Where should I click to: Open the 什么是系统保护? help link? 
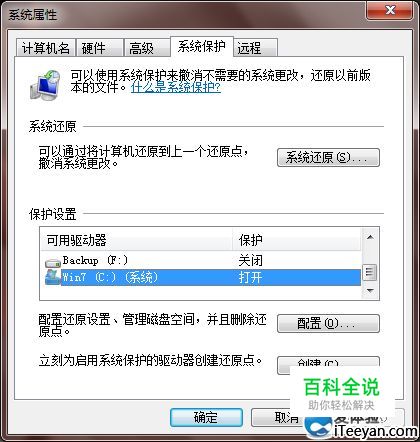click(176, 87)
